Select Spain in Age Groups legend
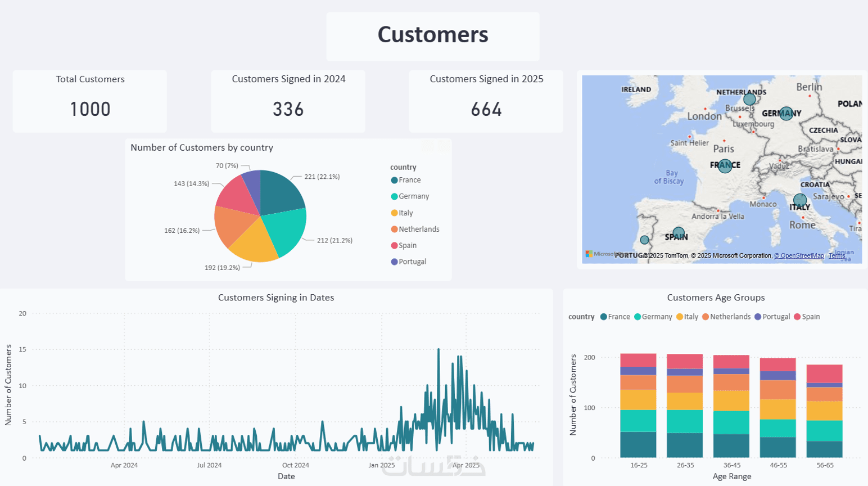This screenshot has height=486, width=868. [807, 317]
